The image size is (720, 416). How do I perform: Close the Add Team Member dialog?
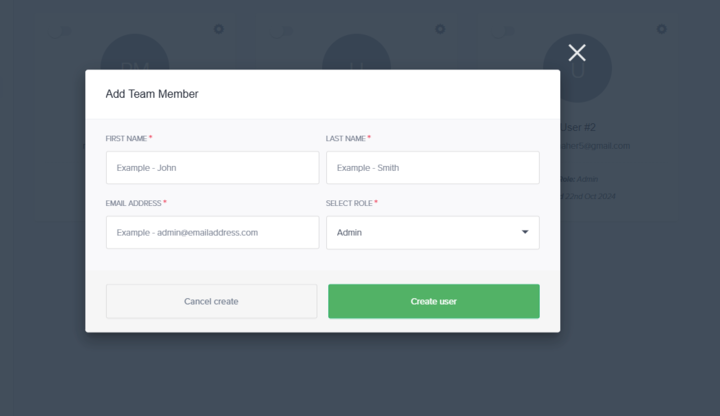click(577, 53)
